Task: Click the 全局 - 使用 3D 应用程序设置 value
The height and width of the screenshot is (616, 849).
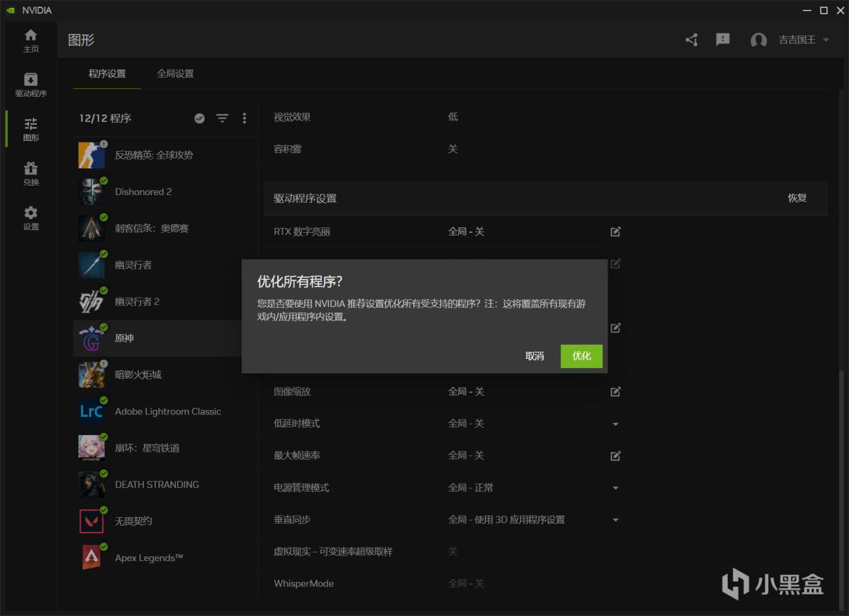Action: pyautogui.click(x=507, y=520)
